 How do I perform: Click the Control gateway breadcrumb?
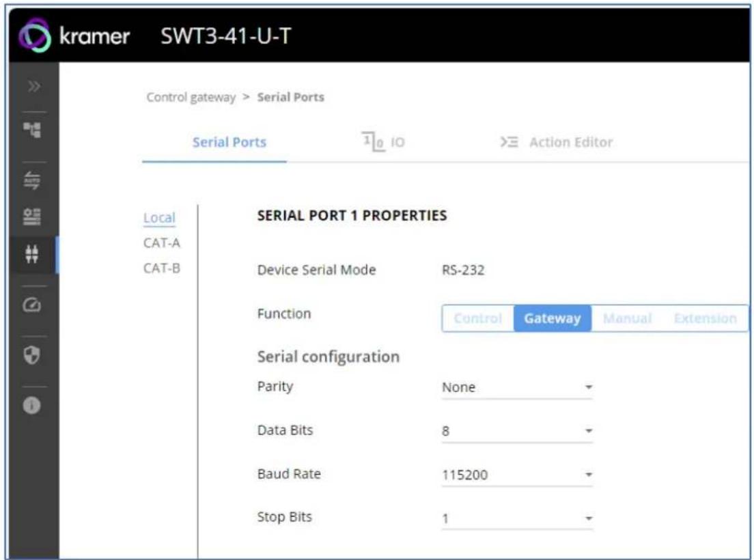click(x=191, y=97)
